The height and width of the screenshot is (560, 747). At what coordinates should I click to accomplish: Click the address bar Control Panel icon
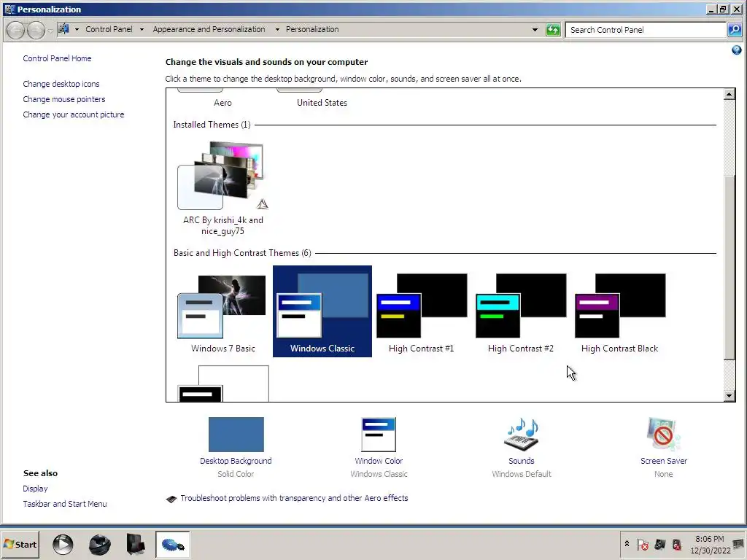(64, 29)
